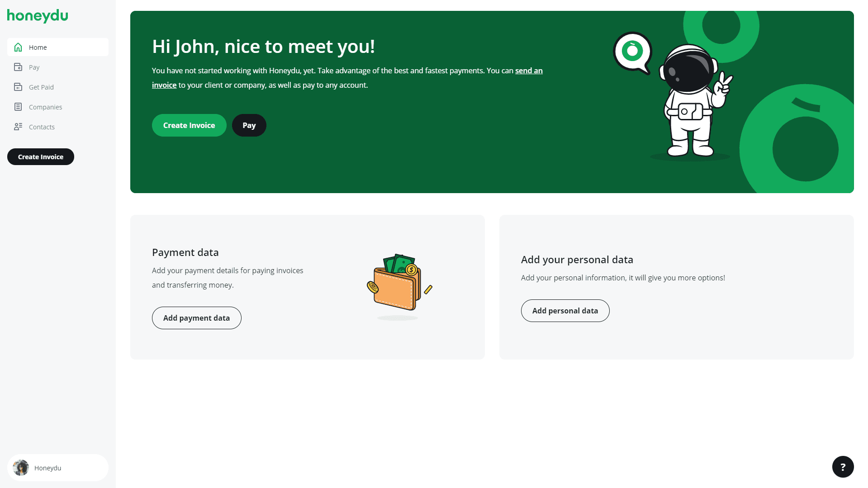Click the Get Paid icon in sidebar
Image resolution: width=868 pixels, height=488 pixels.
[x=18, y=87]
